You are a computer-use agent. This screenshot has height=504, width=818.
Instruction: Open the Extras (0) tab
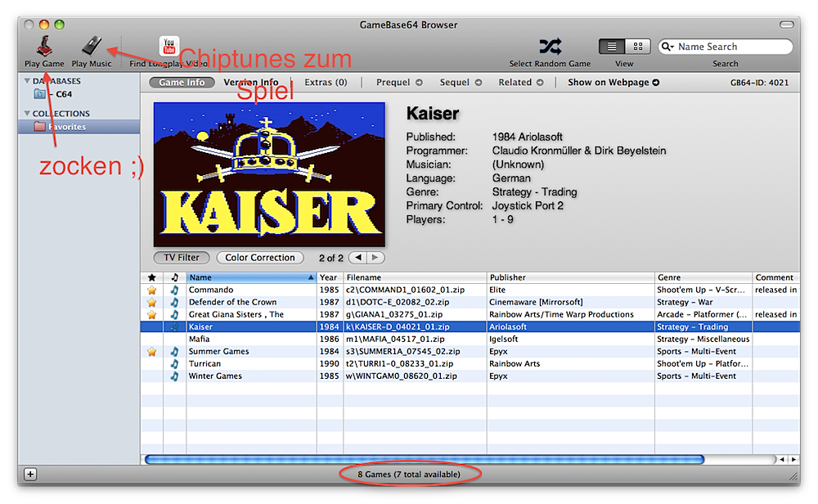(326, 83)
